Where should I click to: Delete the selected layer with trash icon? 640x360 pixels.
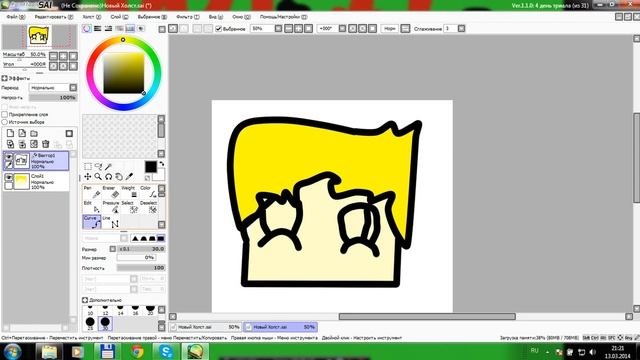(x=46, y=144)
